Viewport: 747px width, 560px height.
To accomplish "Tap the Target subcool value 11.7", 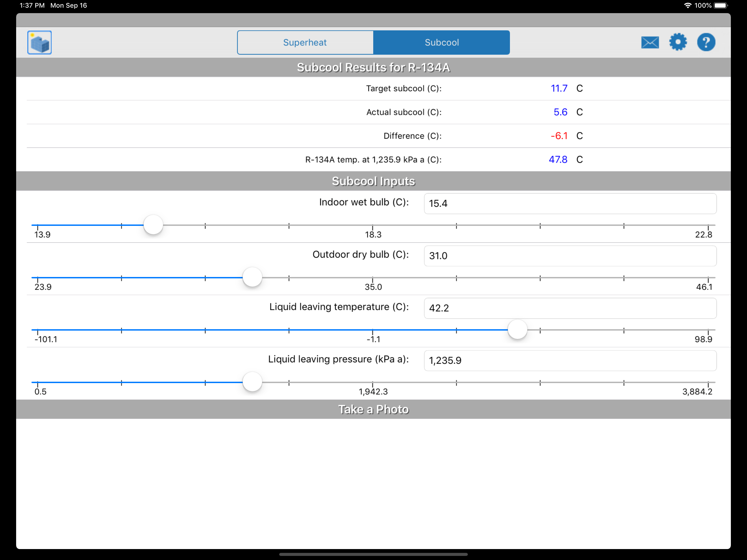I will pyautogui.click(x=559, y=89).
